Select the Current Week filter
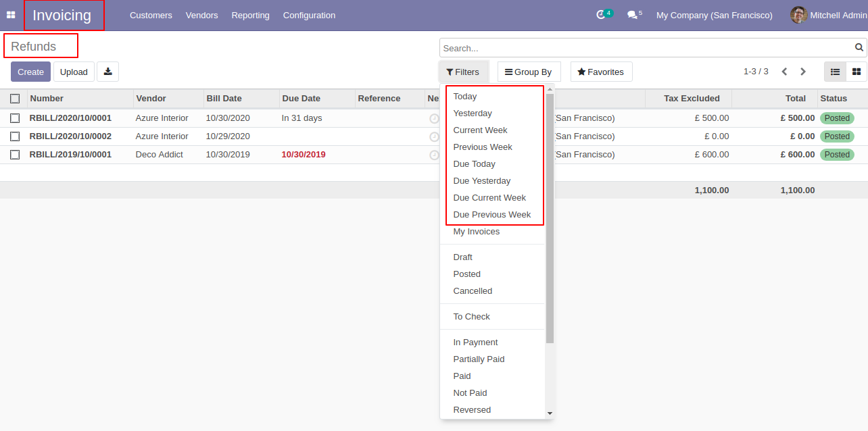The width and height of the screenshot is (868, 431). tap(480, 130)
